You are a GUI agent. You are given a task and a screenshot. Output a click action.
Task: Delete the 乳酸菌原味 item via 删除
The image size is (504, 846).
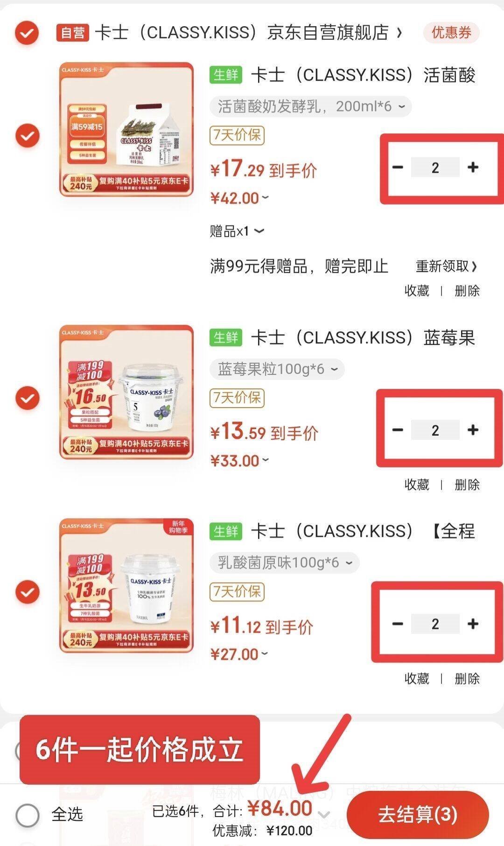pos(467,678)
